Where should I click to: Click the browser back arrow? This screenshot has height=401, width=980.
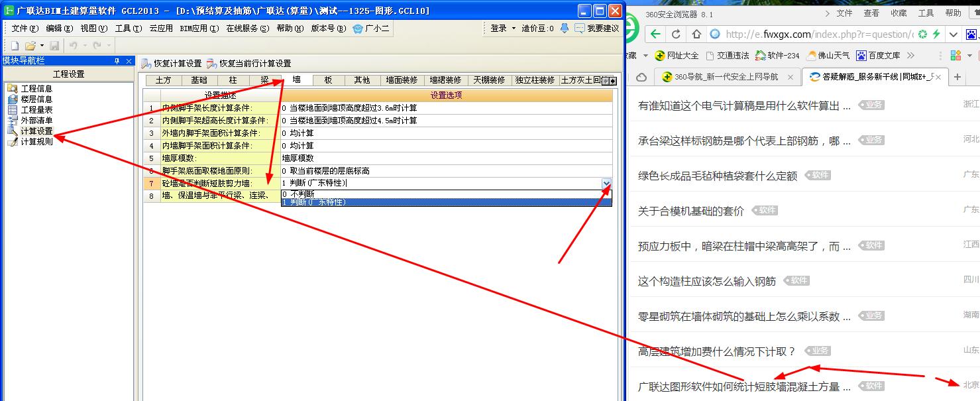[655, 34]
